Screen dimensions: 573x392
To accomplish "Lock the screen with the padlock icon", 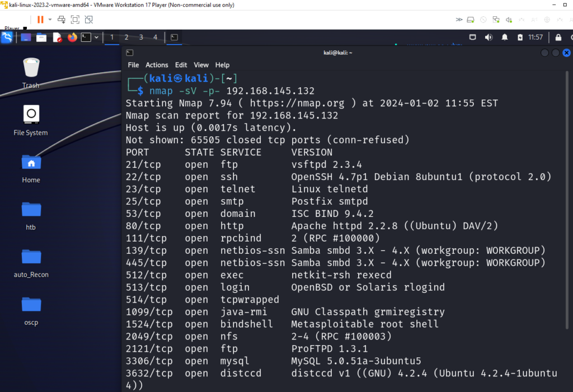I will coord(558,37).
